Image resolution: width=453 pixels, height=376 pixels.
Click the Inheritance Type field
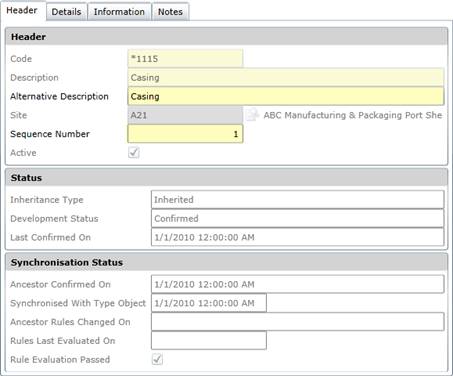[298, 200]
